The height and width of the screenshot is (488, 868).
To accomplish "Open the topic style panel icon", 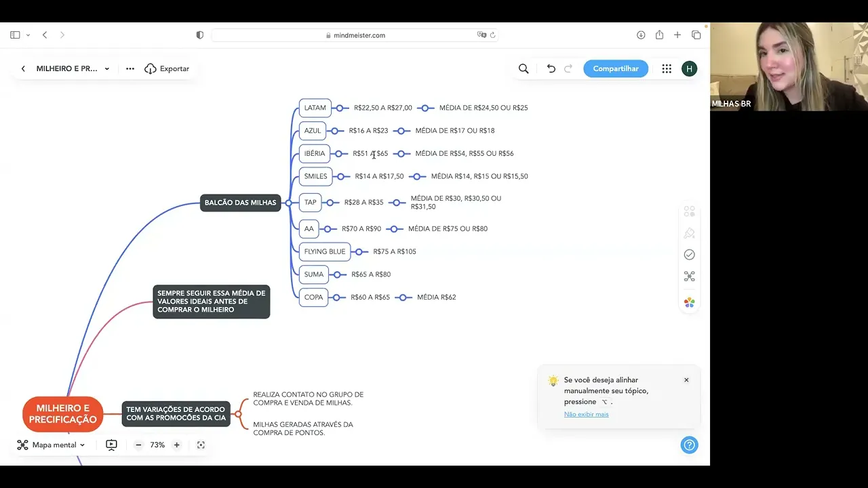I will [x=690, y=211].
